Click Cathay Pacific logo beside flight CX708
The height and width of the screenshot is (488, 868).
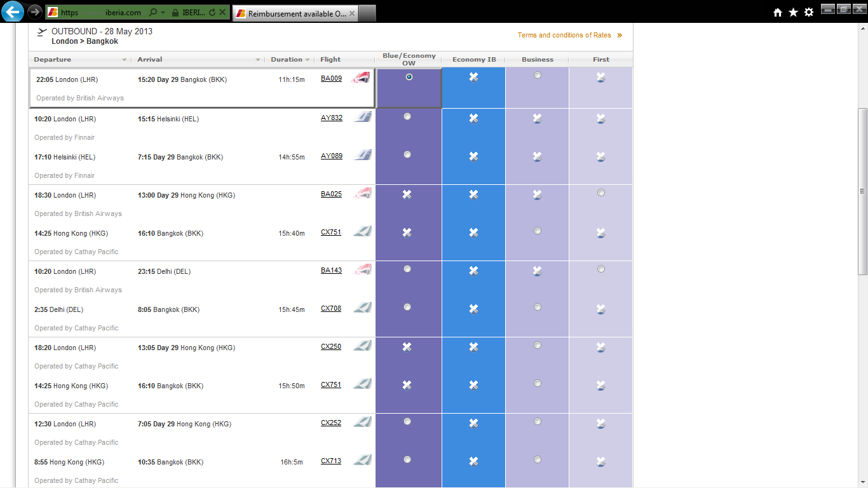363,308
